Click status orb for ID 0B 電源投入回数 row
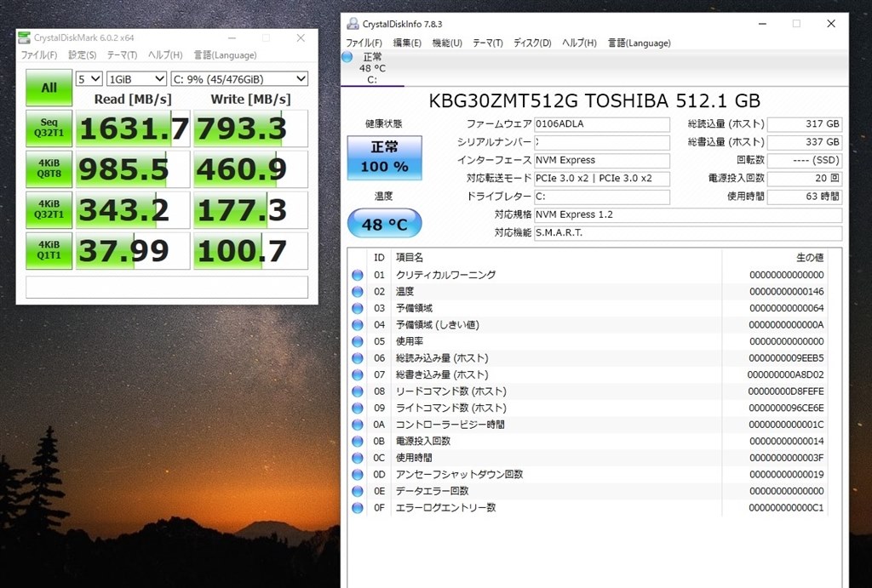 click(x=357, y=442)
